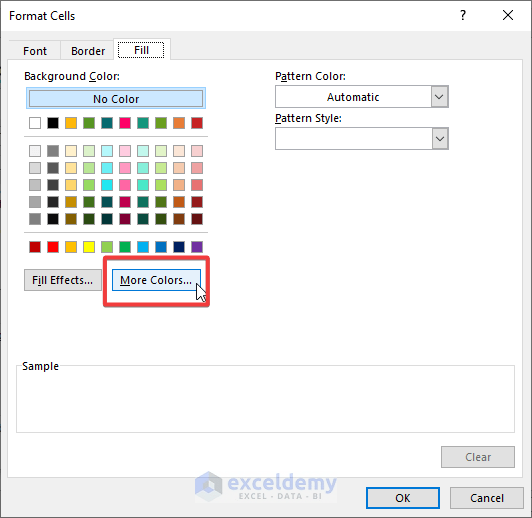
Task: Select the standard blue swatch in bottom row
Action: click(x=161, y=247)
